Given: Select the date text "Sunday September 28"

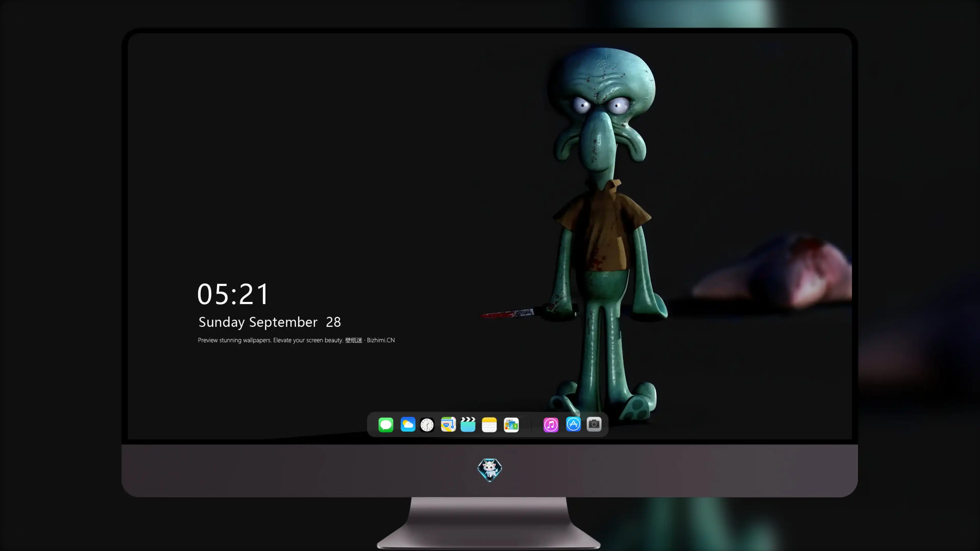Looking at the screenshot, I should (x=270, y=322).
